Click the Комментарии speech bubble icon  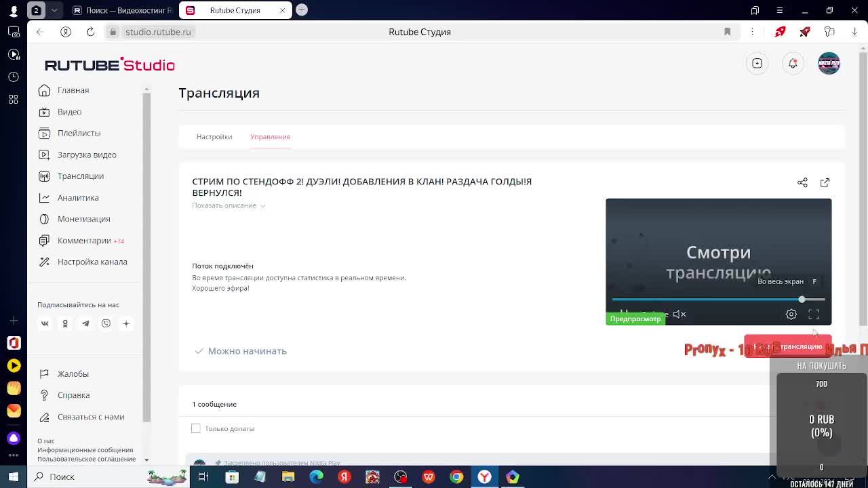44,241
